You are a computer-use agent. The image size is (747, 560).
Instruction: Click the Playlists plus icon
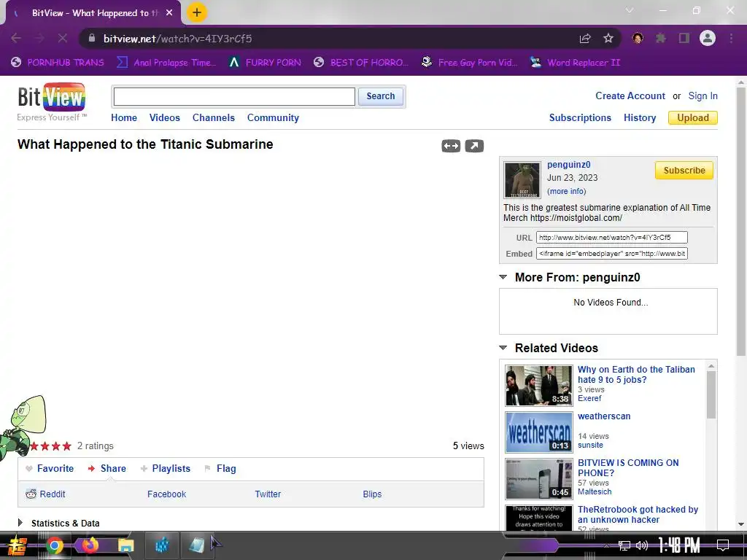tap(144, 469)
